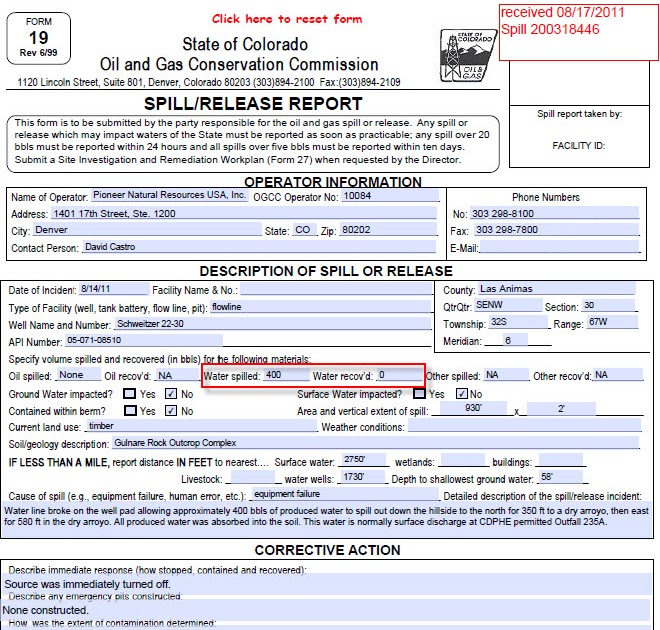The image size is (660, 630).
Task: Click the detailed spill description text area
Action: (327, 519)
